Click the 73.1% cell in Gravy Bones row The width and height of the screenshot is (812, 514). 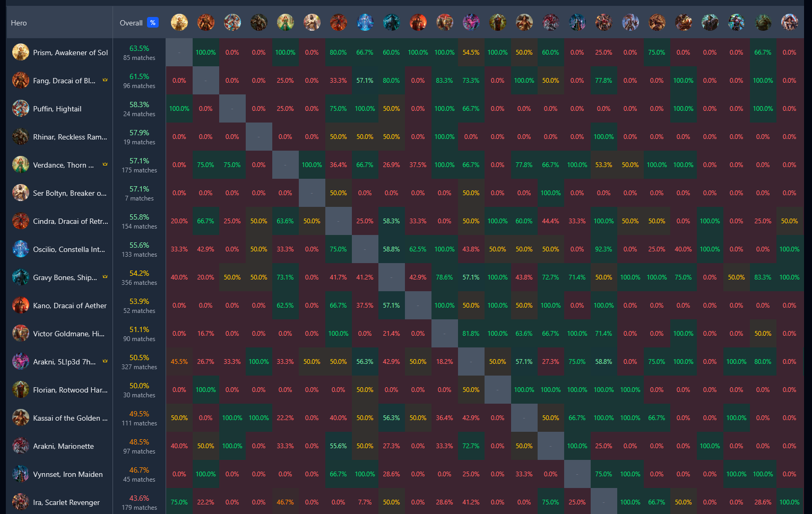click(x=286, y=277)
